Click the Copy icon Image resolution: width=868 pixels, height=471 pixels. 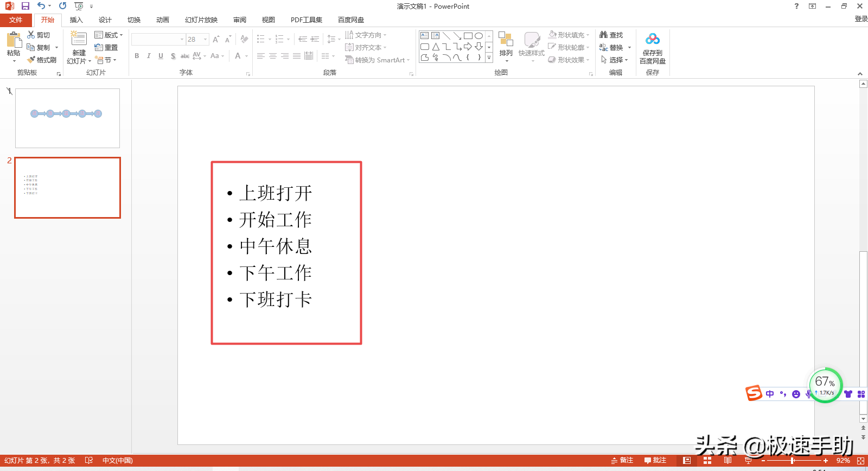tap(31, 47)
